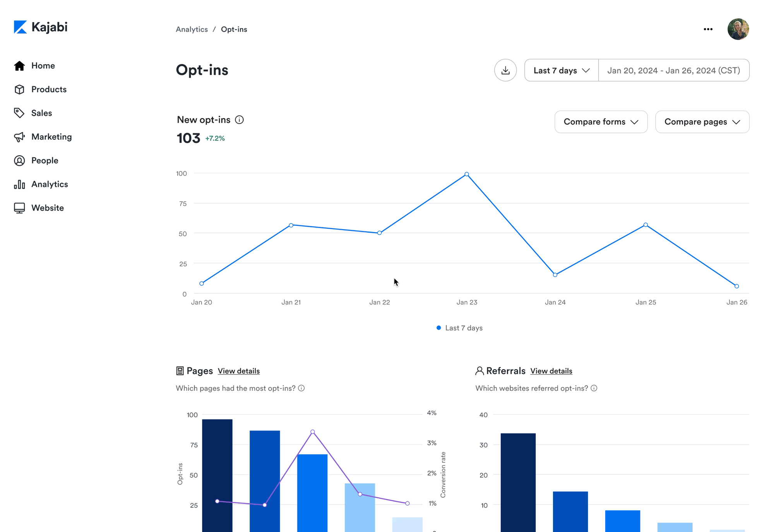Select the Jan 25 data point

coord(646,225)
